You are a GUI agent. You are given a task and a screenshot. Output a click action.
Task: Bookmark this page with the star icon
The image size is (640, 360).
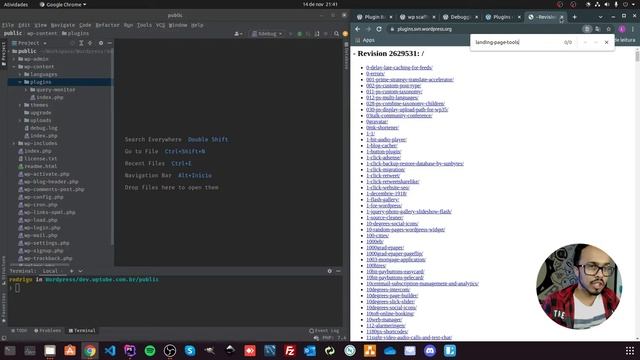coord(609,29)
